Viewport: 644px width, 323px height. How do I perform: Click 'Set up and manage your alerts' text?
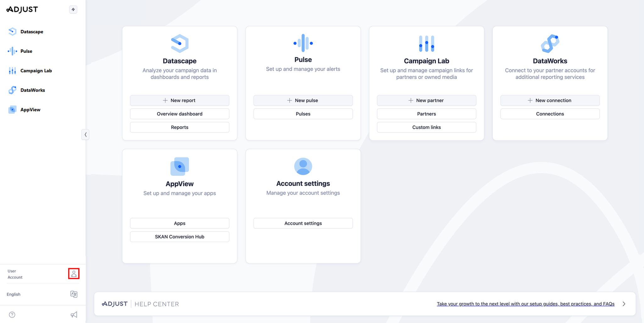pyautogui.click(x=303, y=69)
